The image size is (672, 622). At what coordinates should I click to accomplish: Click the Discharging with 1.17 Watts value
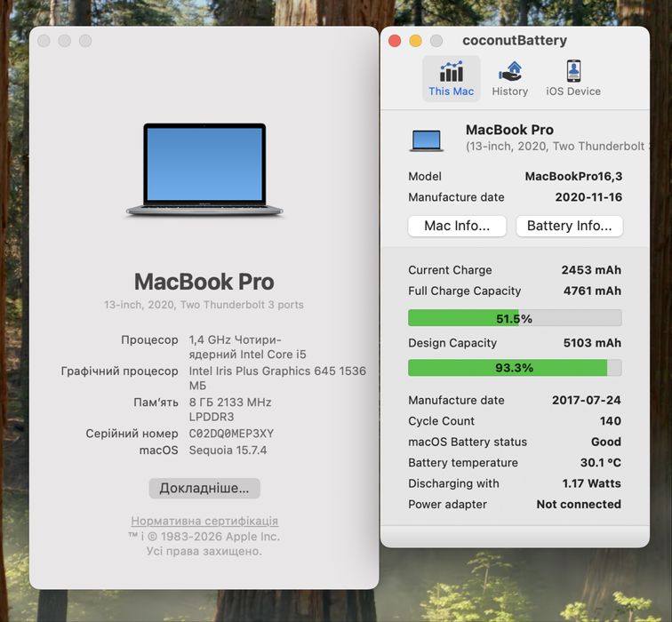[x=591, y=483]
